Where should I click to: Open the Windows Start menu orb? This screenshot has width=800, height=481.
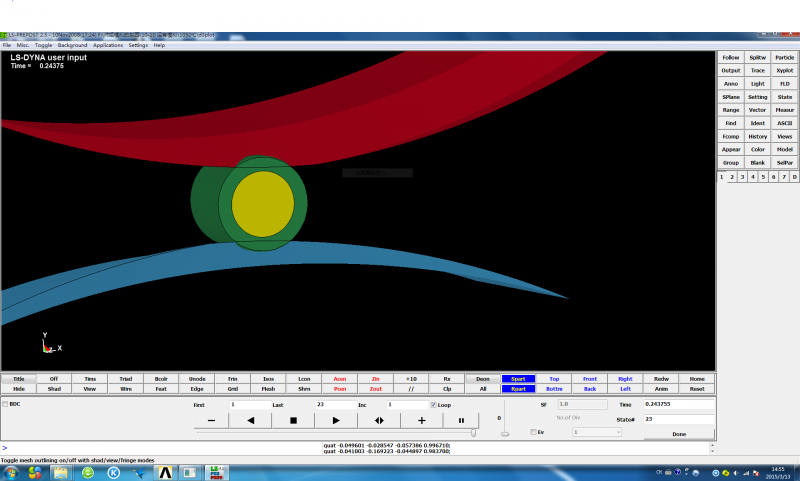pyautogui.click(x=12, y=471)
